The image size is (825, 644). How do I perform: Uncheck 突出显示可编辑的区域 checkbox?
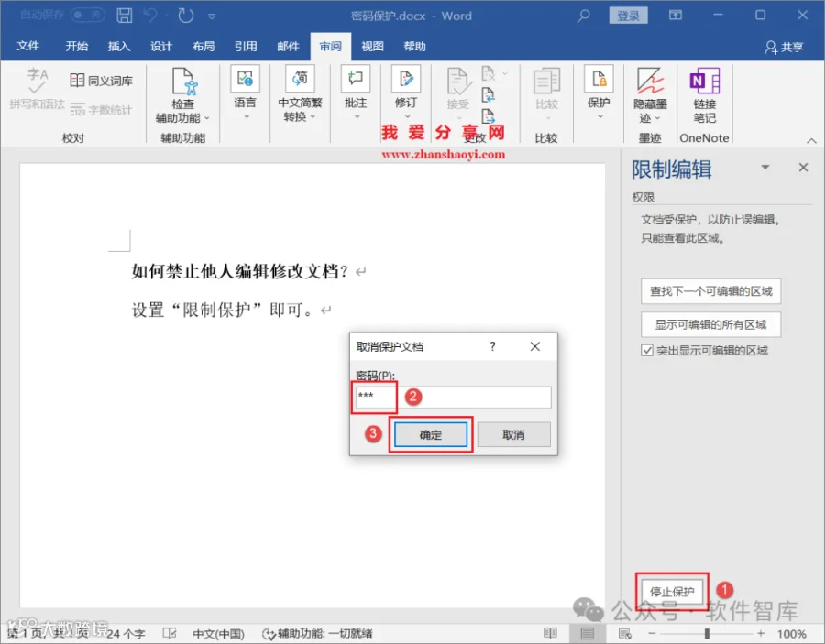(647, 350)
